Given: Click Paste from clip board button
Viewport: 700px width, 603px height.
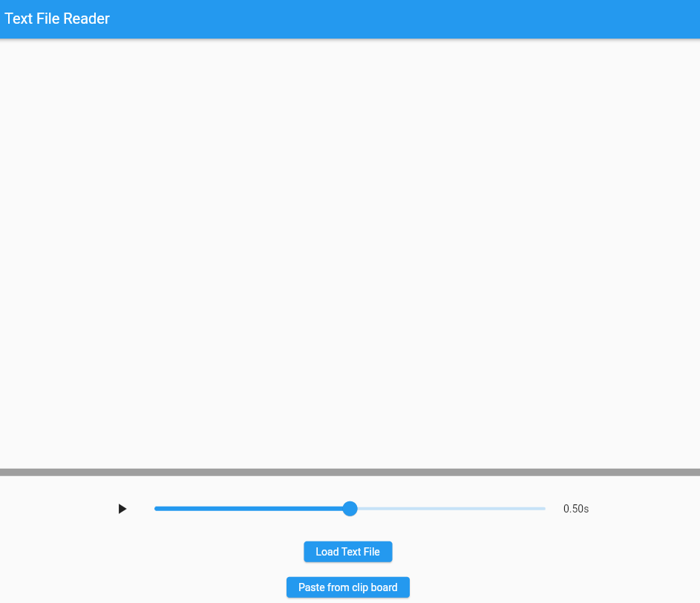Looking at the screenshot, I should pyautogui.click(x=347, y=587).
